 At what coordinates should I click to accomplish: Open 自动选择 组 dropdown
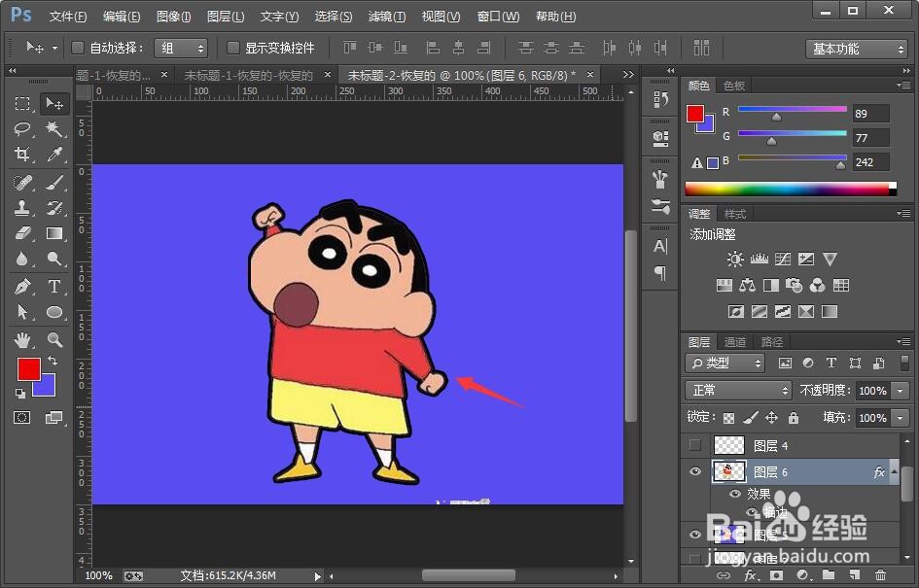coord(181,48)
